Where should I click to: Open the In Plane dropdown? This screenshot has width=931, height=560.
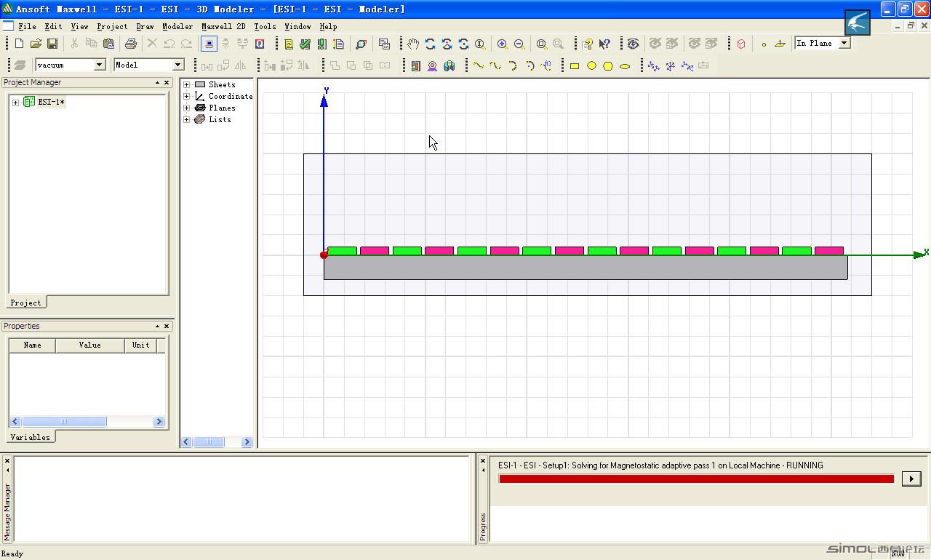[844, 43]
